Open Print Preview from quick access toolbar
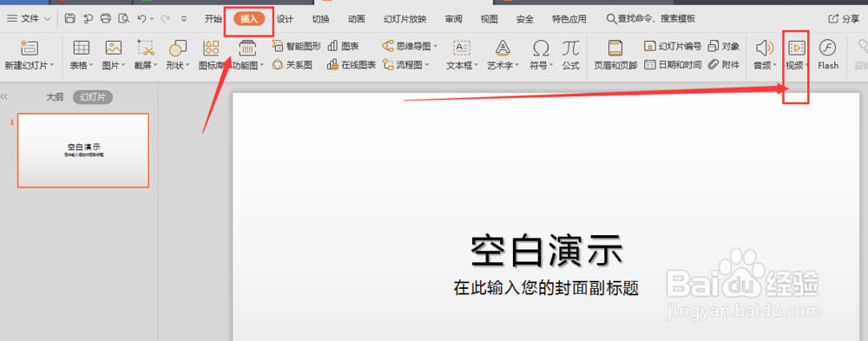Screen dimensions: 868x341 123,19
